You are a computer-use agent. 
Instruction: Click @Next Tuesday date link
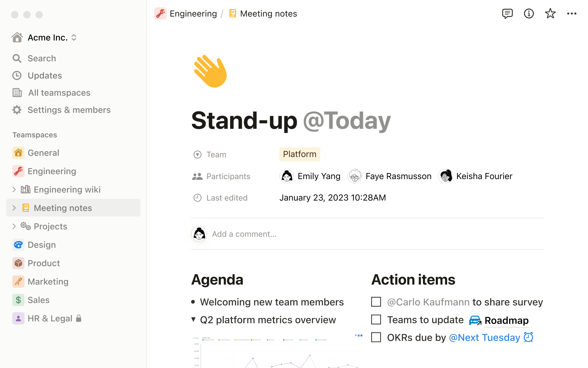coord(484,337)
